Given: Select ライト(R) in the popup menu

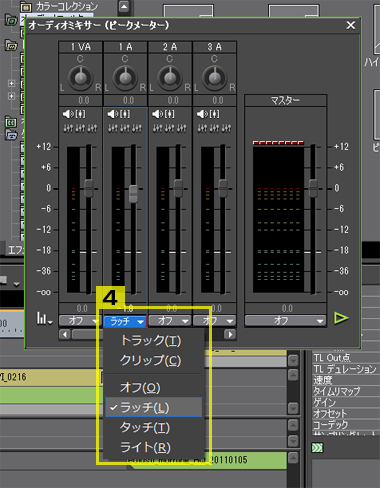Looking at the screenshot, I should (x=154, y=447).
